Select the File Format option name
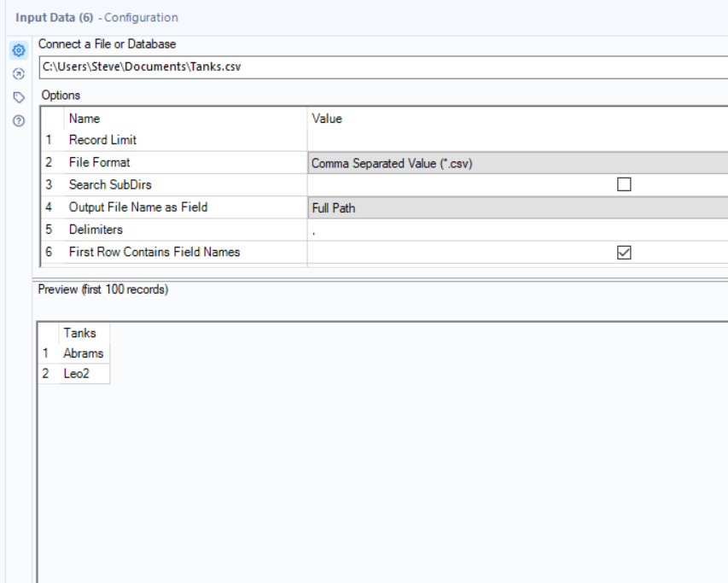This screenshot has height=583, width=728. pyautogui.click(x=99, y=162)
